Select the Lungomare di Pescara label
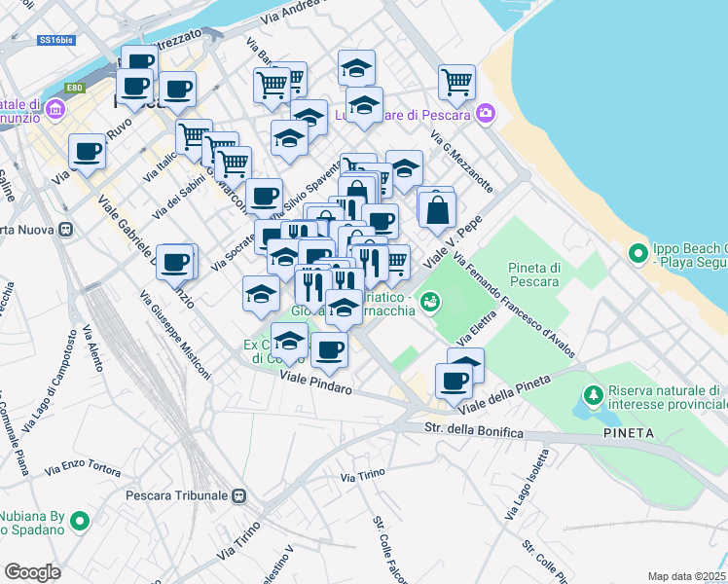This screenshot has height=584, width=728. point(403,115)
